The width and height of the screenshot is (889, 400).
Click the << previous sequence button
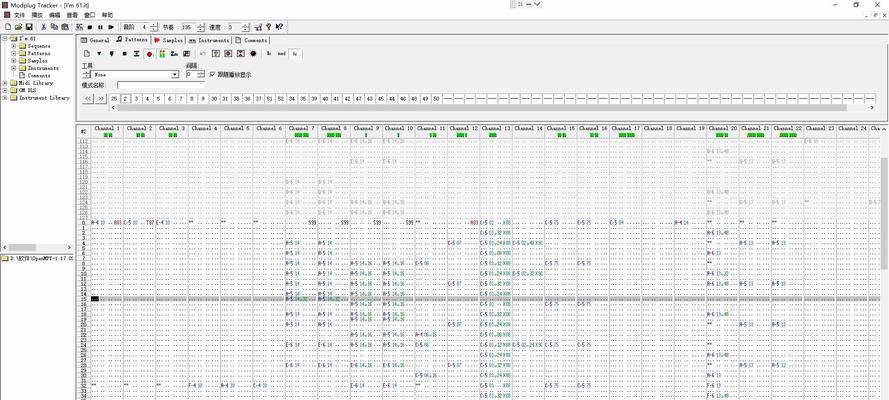point(88,99)
